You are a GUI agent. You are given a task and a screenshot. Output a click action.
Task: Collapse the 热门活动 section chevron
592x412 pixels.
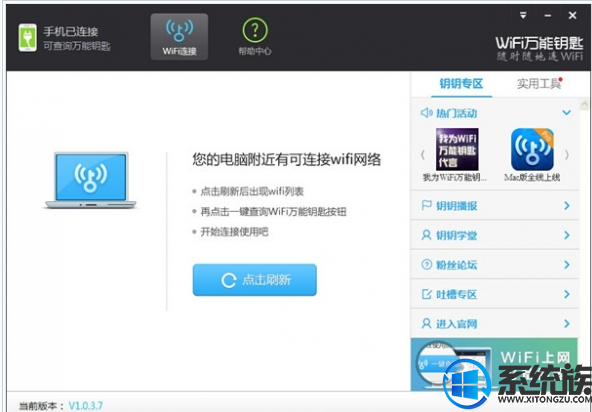[x=566, y=113]
